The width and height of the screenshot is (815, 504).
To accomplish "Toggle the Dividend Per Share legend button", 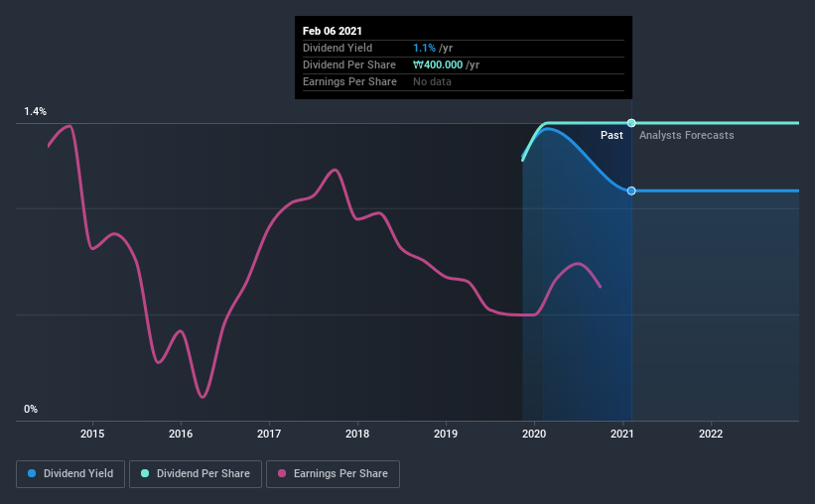I will (196, 474).
